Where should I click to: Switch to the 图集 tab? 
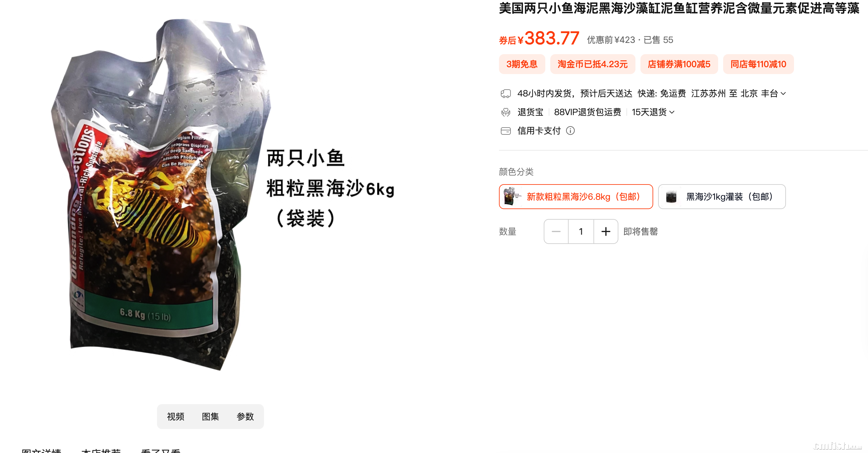tap(210, 417)
